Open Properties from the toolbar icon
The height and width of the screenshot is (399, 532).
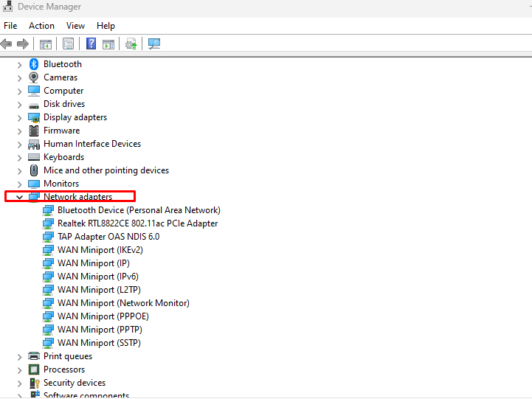pyautogui.click(x=68, y=44)
